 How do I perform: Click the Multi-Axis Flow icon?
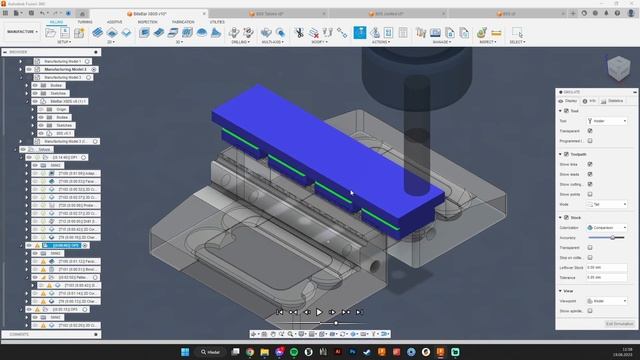280,33
